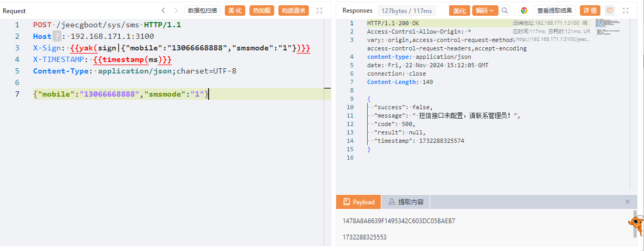Go to the next request arrow

176,11
